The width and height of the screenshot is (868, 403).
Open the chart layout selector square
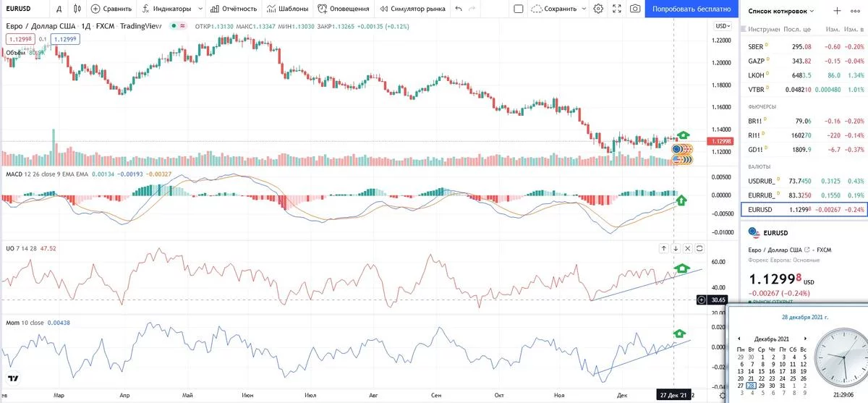(x=518, y=9)
